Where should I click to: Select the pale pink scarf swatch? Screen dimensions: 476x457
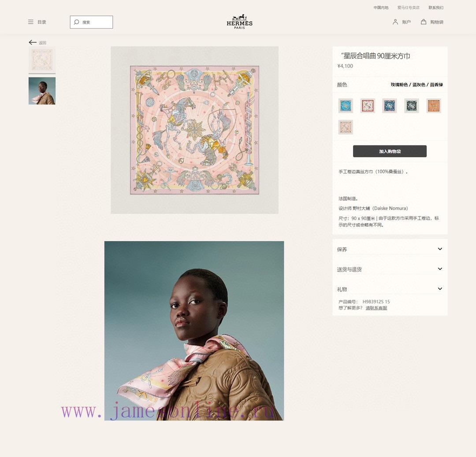tap(346, 127)
